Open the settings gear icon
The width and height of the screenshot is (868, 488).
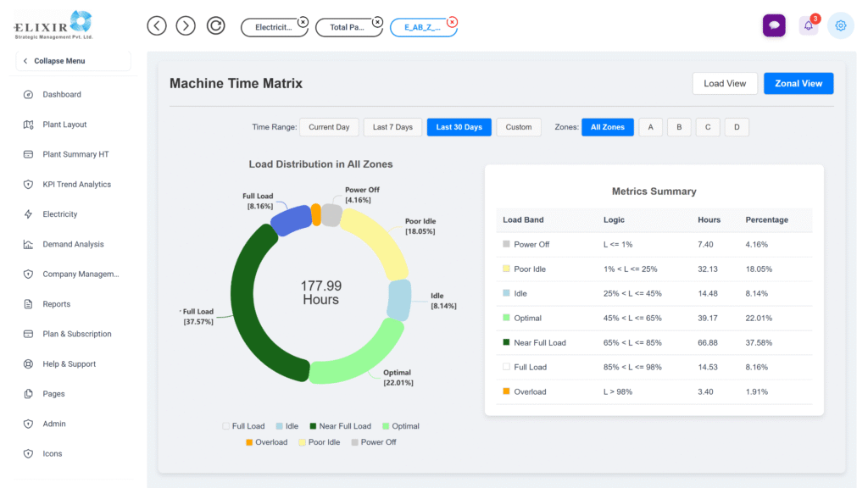tap(840, 25)
